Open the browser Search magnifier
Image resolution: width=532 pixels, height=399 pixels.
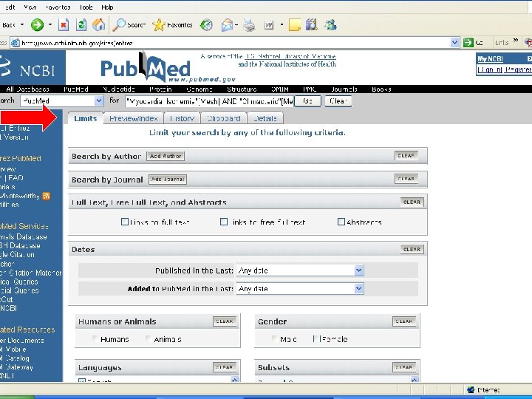pos(119,25)
